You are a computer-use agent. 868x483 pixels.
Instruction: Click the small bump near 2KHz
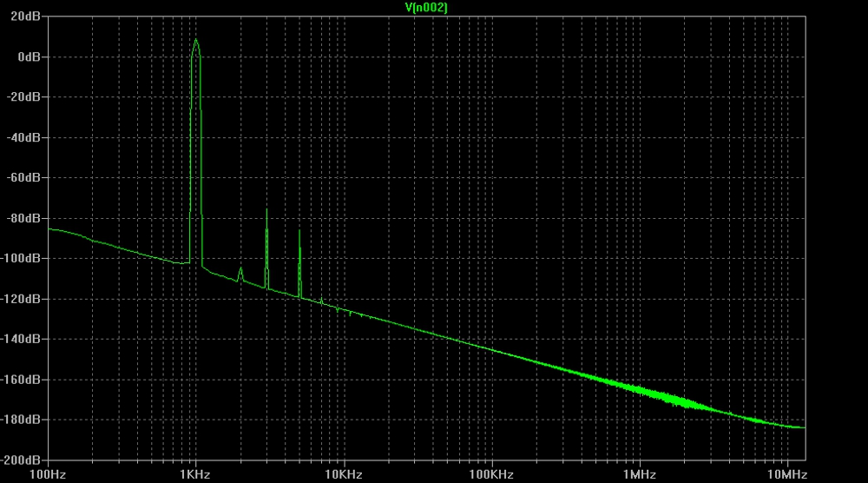pos(240,270)
